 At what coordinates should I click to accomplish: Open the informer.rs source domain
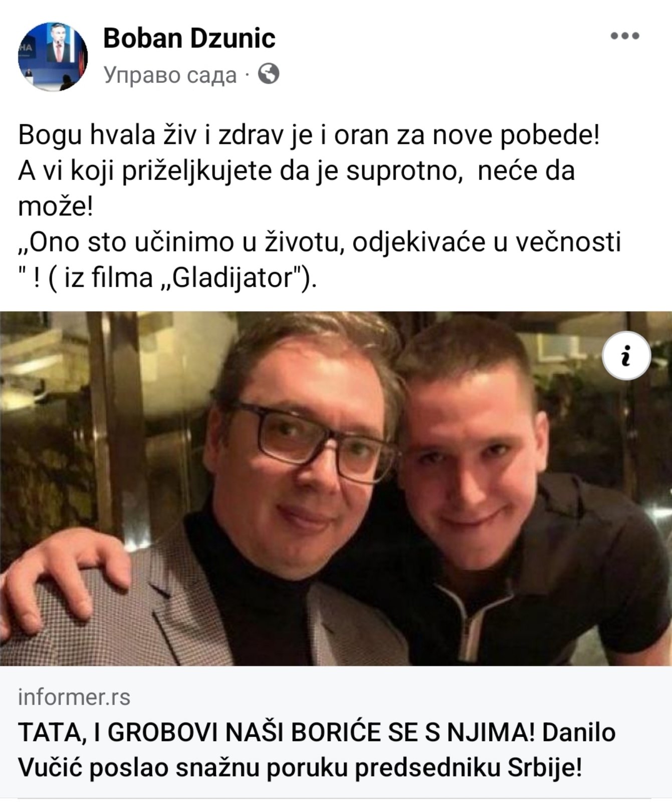(74, 697)
